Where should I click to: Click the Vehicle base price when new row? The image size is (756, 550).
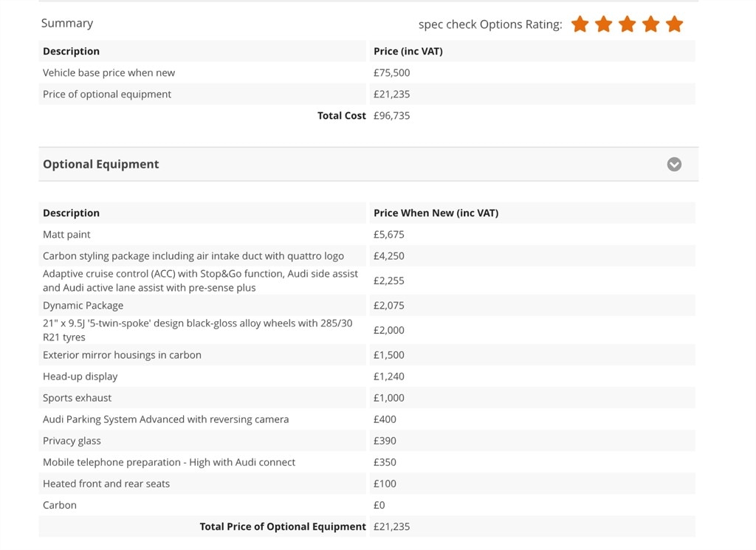pyautogui.click(x=367, y=73)
